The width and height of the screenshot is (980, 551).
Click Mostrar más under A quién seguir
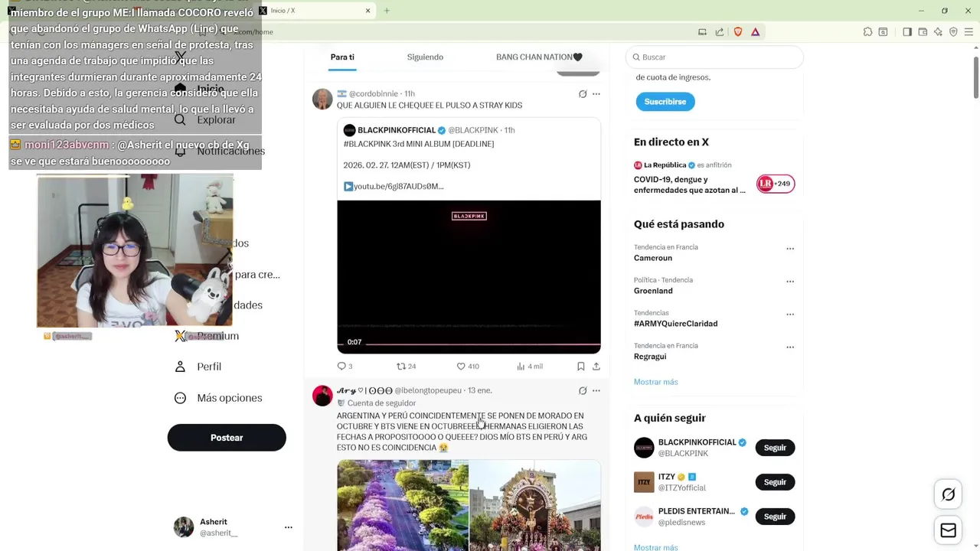(655, 547)
